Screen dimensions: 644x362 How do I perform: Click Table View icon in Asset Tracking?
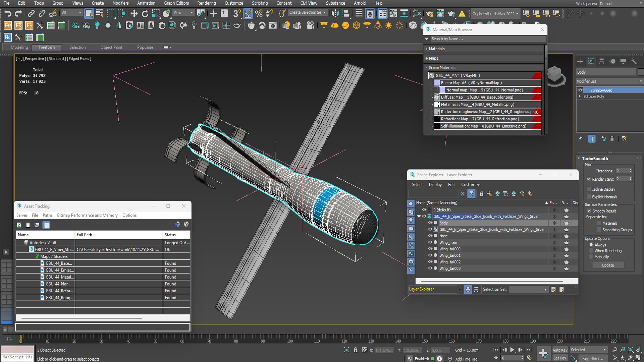[x=46, y=225]
